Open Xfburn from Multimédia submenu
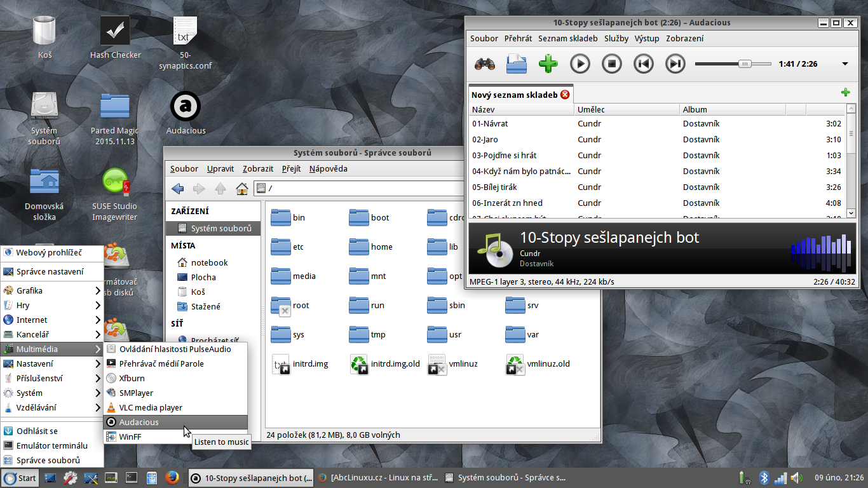Screen dimensions: 868x488 click(175, 378)
